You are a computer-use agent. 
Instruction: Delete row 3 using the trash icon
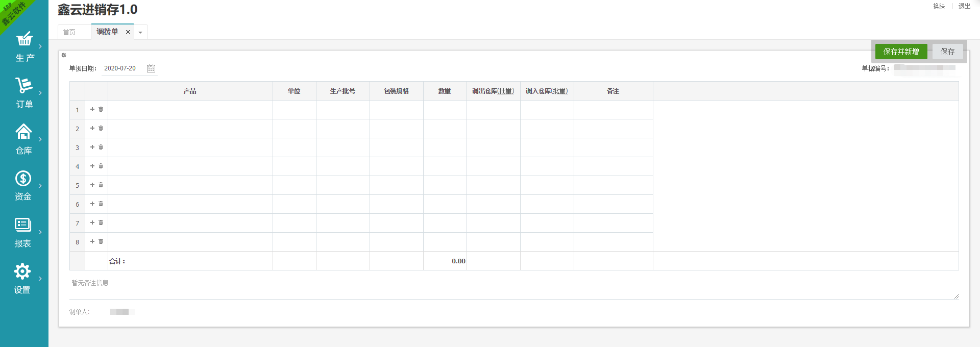[101, 147]
